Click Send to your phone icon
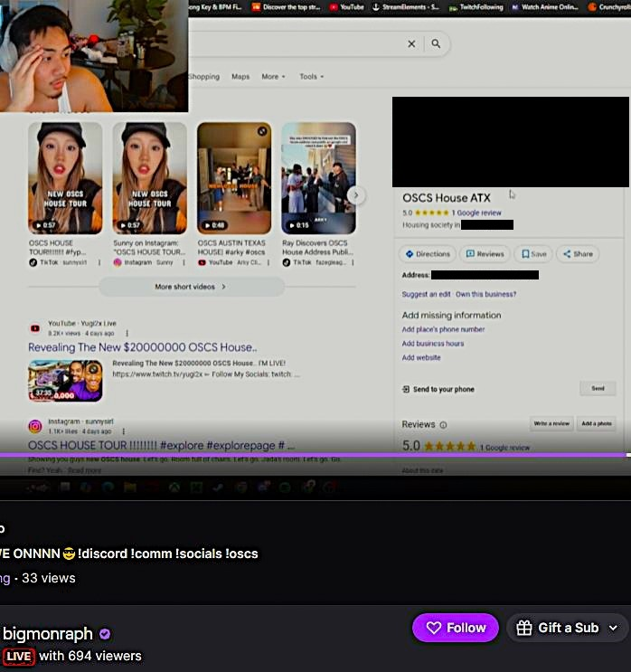The width and height of the screenshot is (631, 672). tap(406, 389)
